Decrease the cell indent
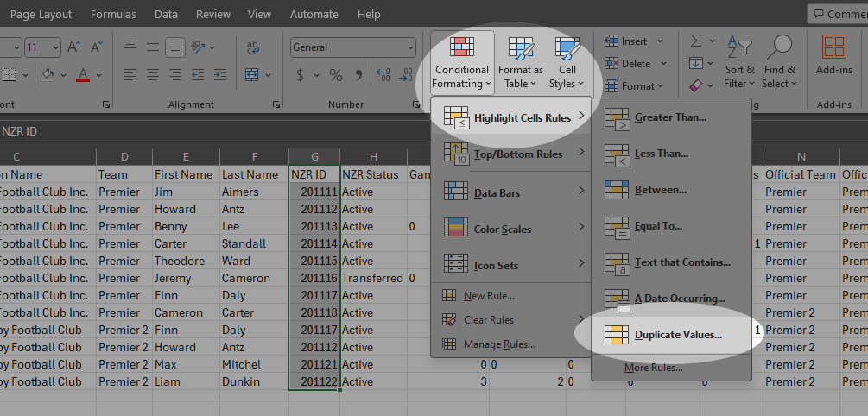This screenshot has height=416, width=868. click(x=198, y=74)
